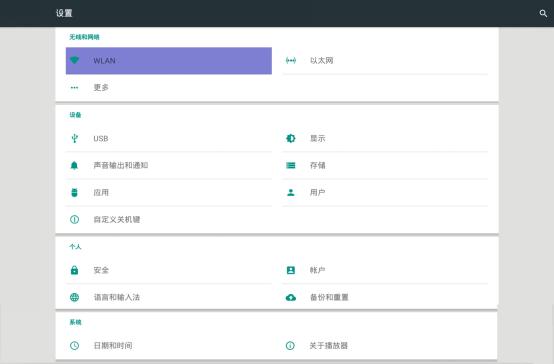Click the Ethernet (以太网) icon
The height and width of the screenshot is (364, 554).
coord(291,60)
